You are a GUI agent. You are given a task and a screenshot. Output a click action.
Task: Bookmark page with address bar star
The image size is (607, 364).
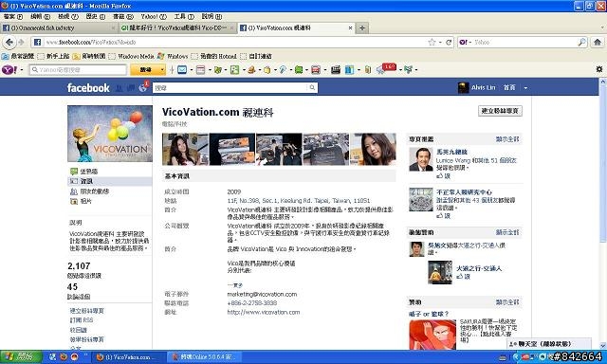(x=432, y=42)
